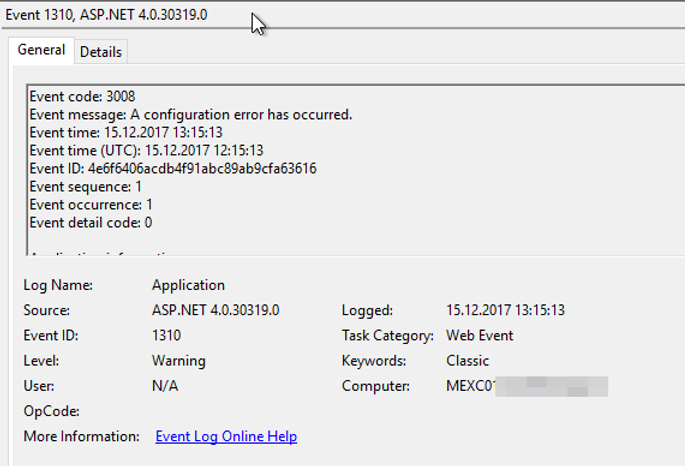Screen dimensions: 685x466
Task: Select the Event ID value 1310
Action: (166, 335)
